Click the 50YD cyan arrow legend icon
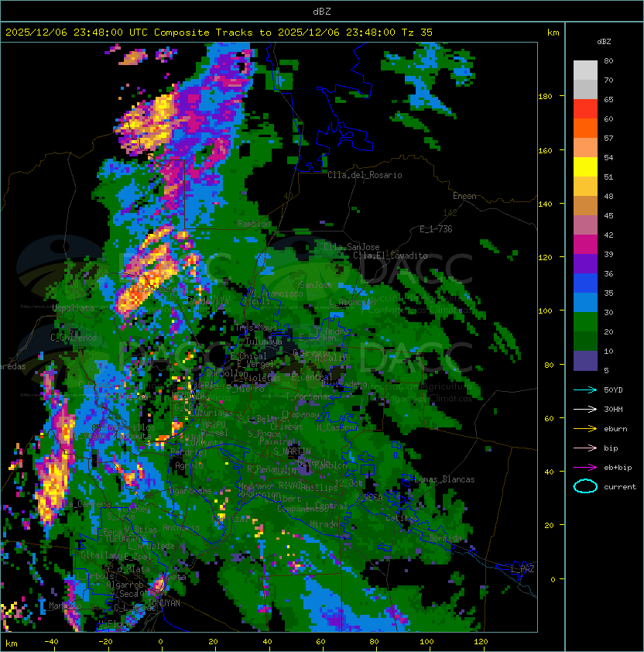 point(585,389)
